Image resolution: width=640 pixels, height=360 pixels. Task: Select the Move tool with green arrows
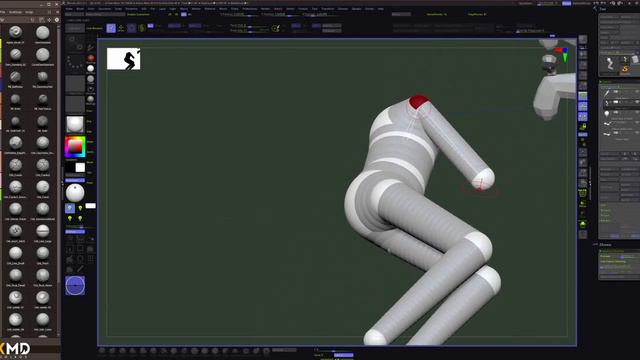point(121,28)
